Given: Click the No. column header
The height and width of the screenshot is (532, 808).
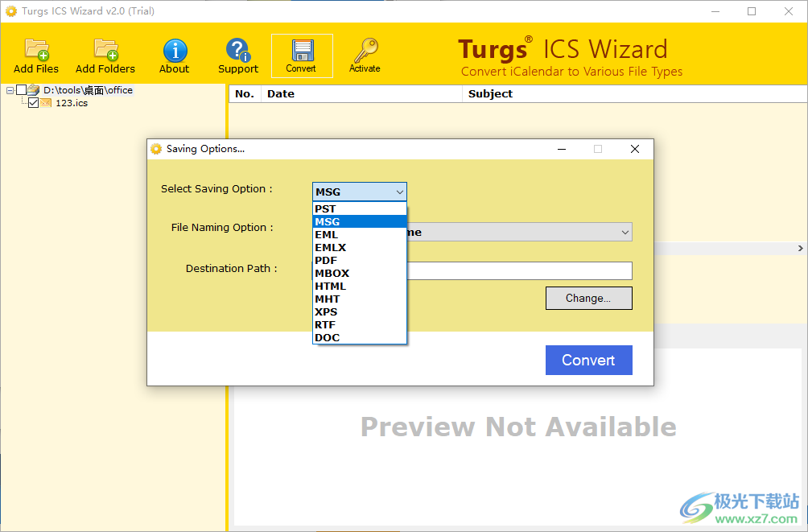Looking at the screenshot, I should [245, 94].
